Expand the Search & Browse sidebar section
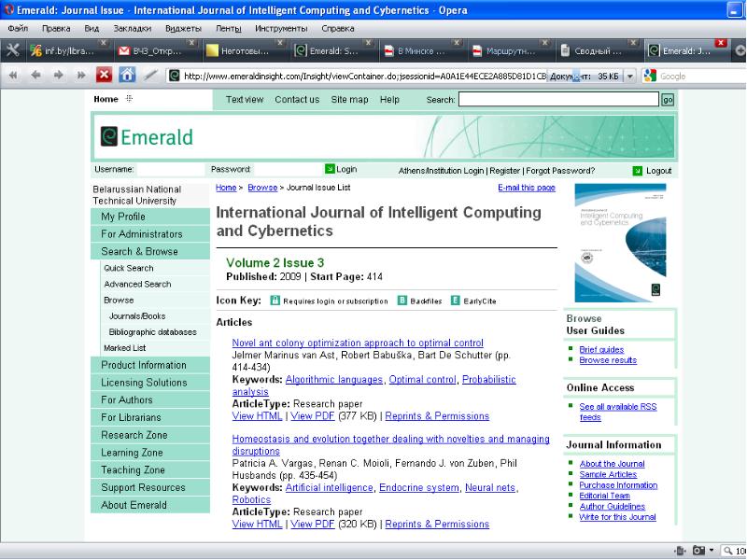 tap(139, 251)
